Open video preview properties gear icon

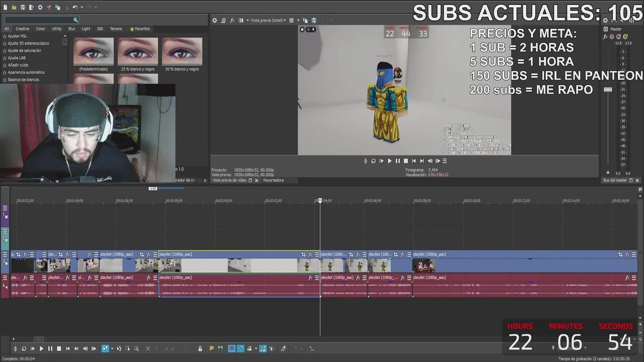pos(214,20)
